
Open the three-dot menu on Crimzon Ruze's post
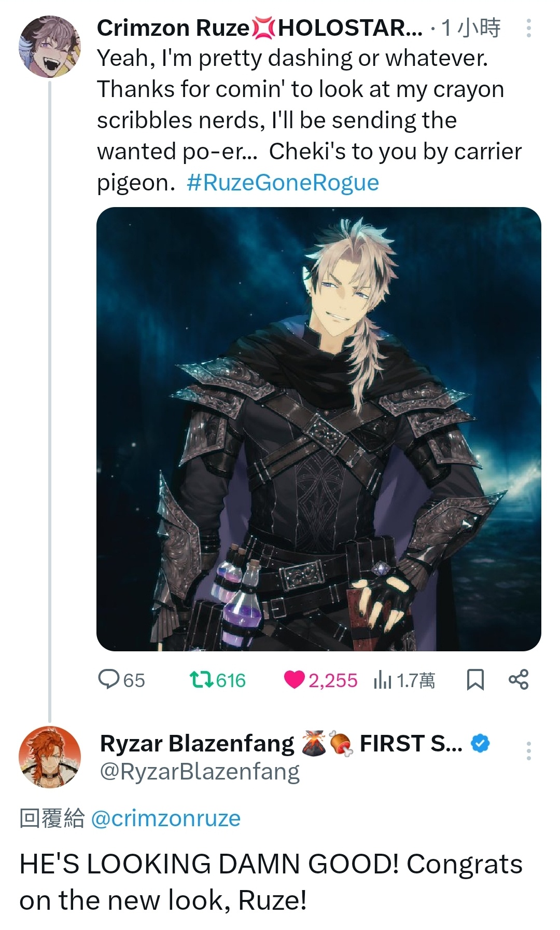click(528, 28)
